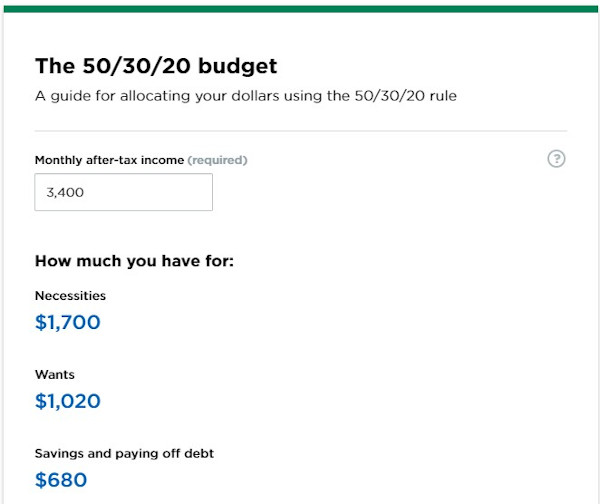Click the gray "(required)" text
Screen dimensions: 600x504
(x=218, y=160)
